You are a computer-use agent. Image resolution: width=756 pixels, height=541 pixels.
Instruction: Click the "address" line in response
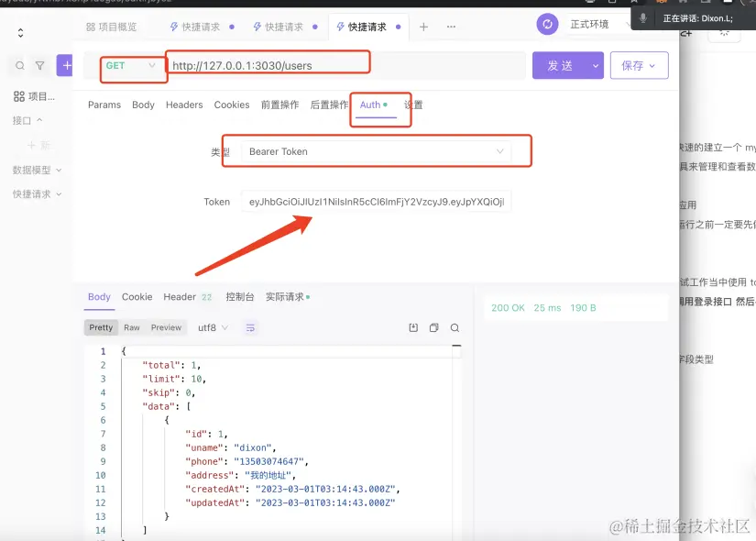[240, 475]
